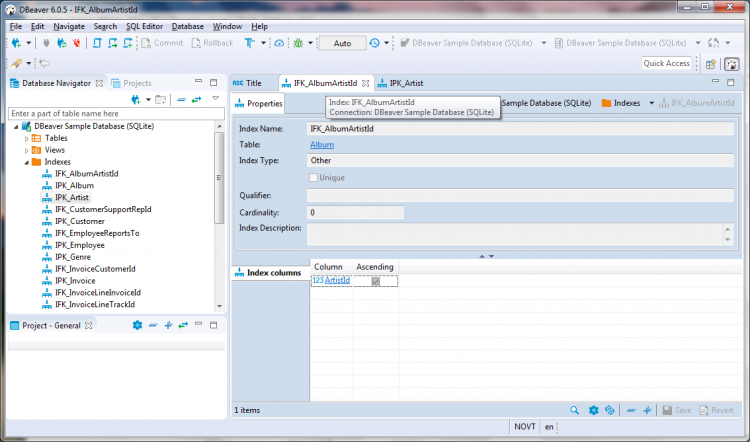Screen dimensions: 750x442
Task: Click Collapse All minus icon in Database Navigator
Action: [181, 99]
